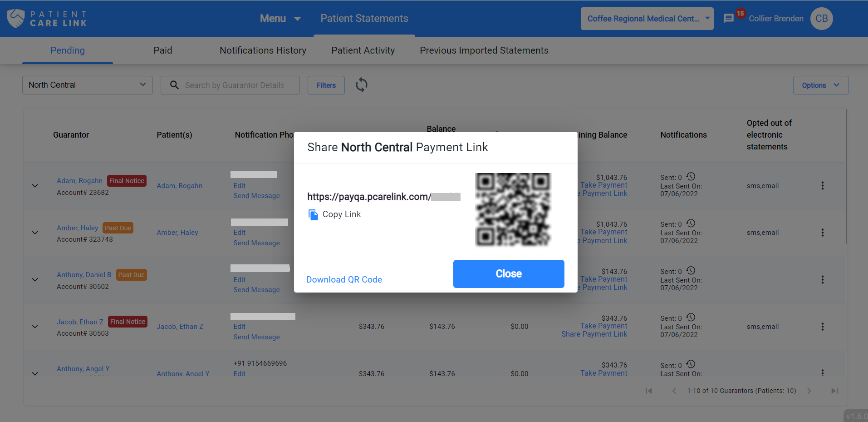This screenshot has height=422, width=868.
Task: Go to previous page of guarantors
Action: click(x=674, y=391)
